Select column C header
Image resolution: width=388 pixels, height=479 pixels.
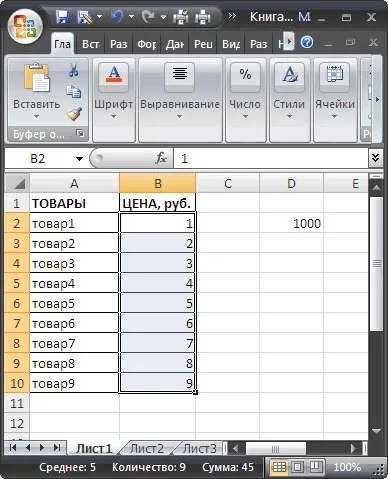click(x=228, y=183)
